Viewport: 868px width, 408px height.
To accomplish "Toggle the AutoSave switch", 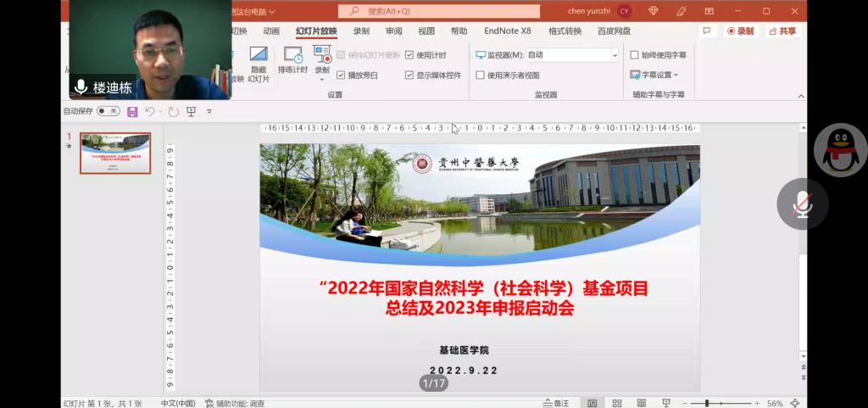I will tap(108, 111).
